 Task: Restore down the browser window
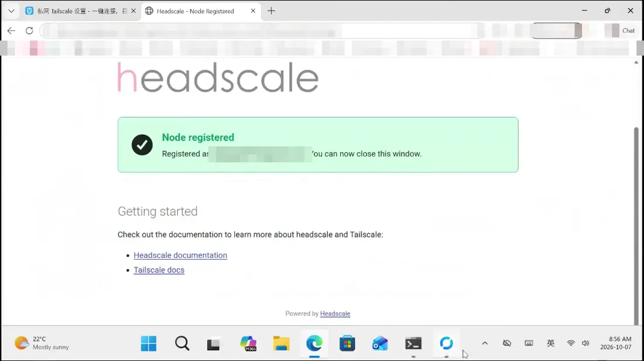click(608, 11)
